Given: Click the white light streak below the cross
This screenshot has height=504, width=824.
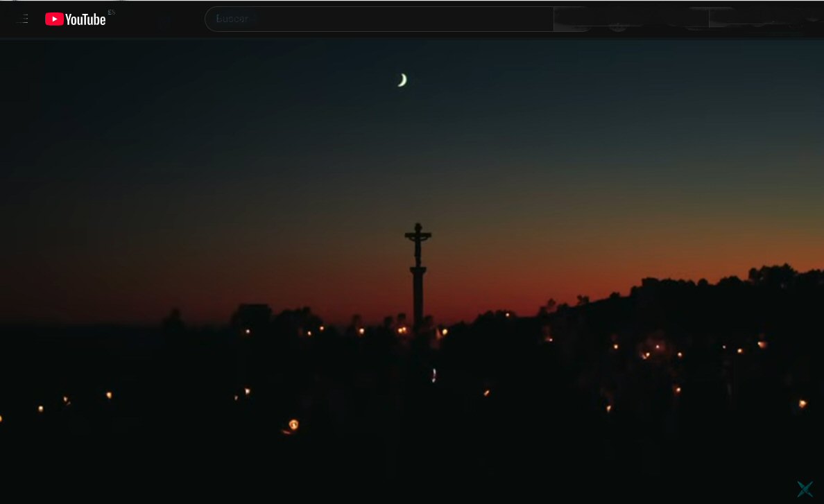Looking at the screenshot, I should click(x=434, y=375).
